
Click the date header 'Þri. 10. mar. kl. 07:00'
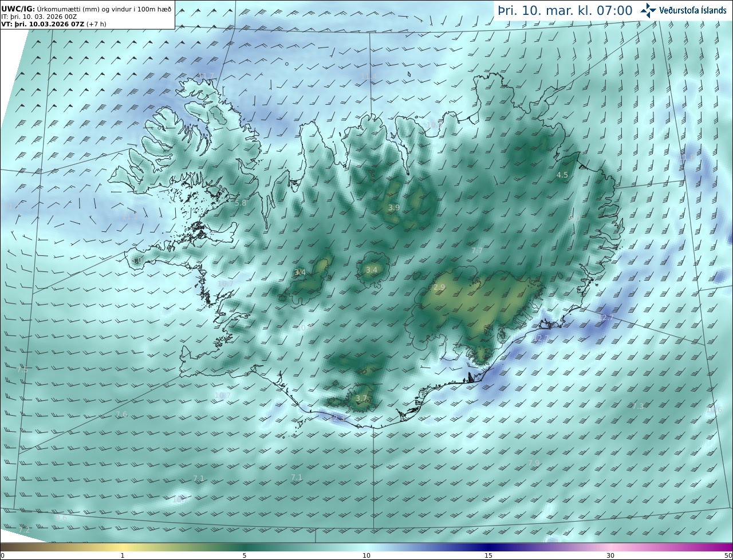565,11
